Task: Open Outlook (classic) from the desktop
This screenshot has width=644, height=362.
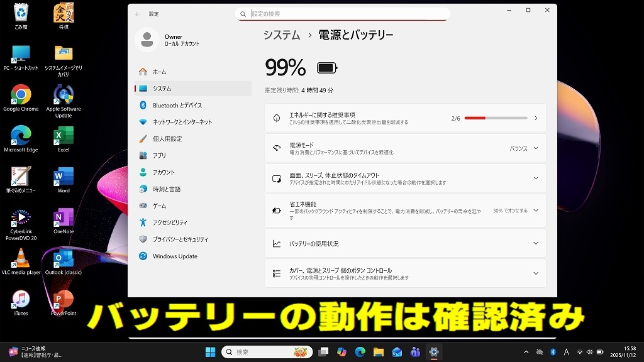Action: click(63, 257)
